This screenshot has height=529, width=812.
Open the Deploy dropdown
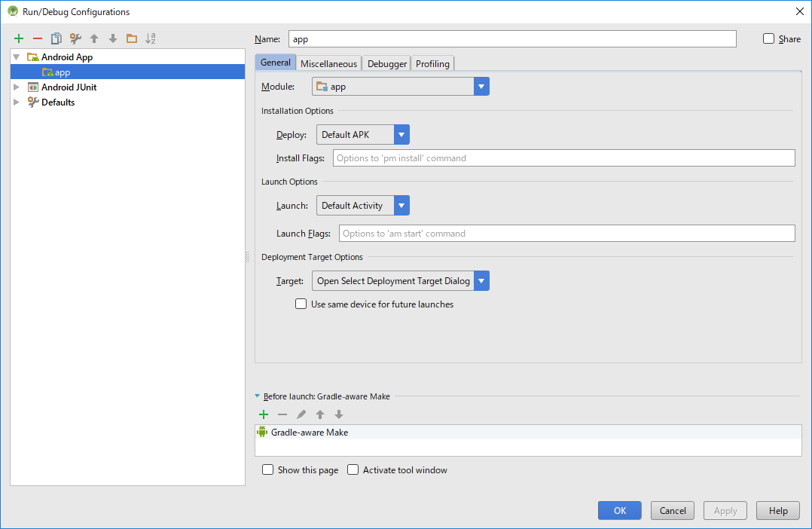(401, 134)
